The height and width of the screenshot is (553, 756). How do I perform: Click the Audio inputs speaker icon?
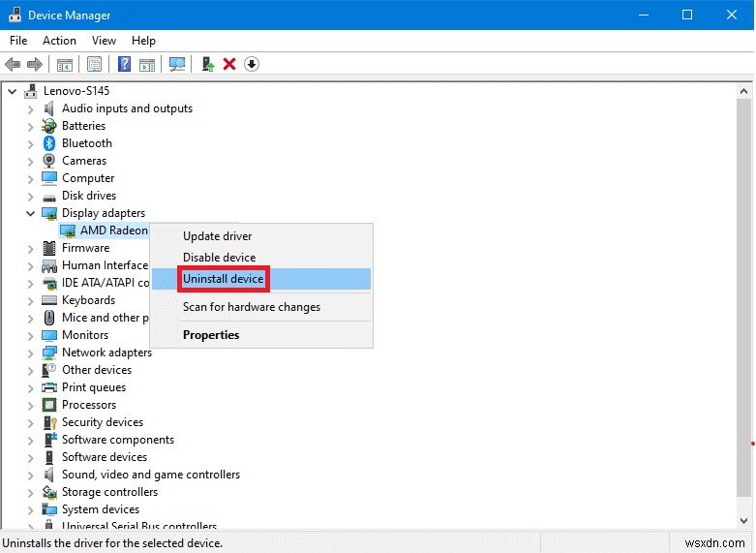tap(49, 108)
